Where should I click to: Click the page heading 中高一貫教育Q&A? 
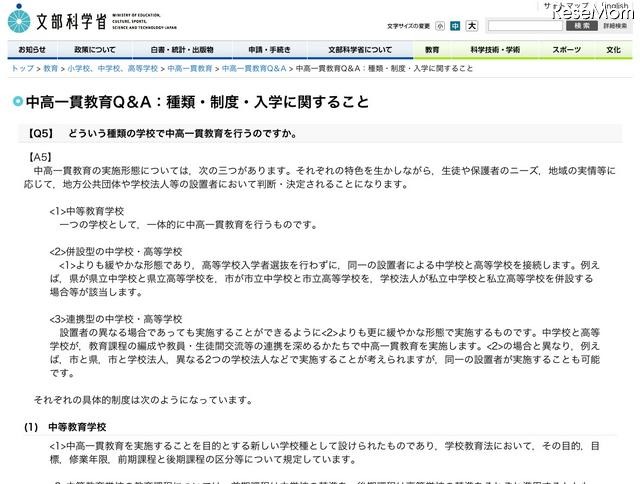click(198, 102)
